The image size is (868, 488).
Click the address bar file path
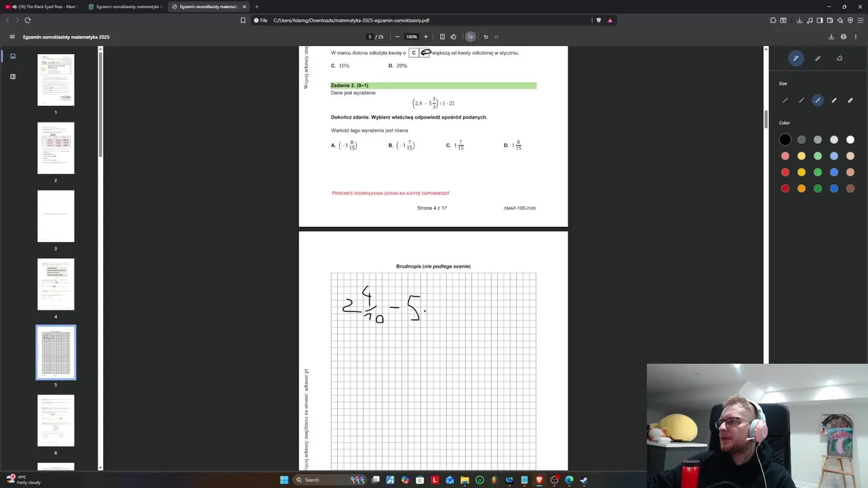click(351, 20)
